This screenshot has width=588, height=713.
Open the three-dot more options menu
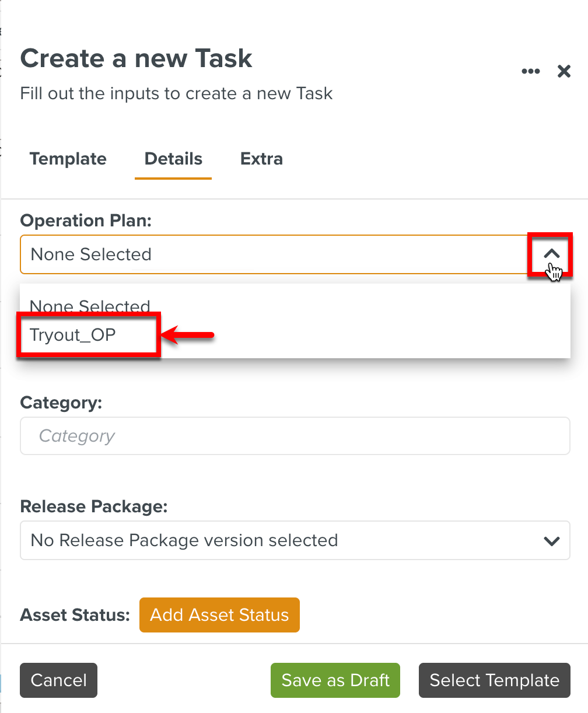[530, 71]
